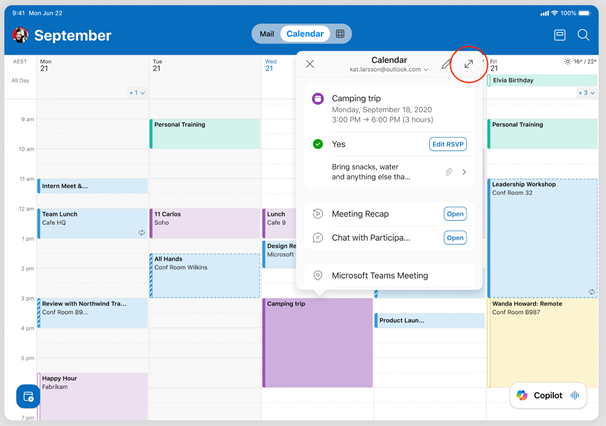Click the Edit RSVP button
The width and height of the screenshot is (606, 426).
point(448,144)
